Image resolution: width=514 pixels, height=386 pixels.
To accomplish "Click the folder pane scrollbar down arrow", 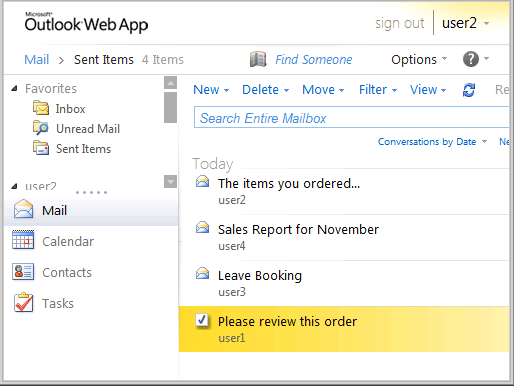I will click(x=170, y=182).
